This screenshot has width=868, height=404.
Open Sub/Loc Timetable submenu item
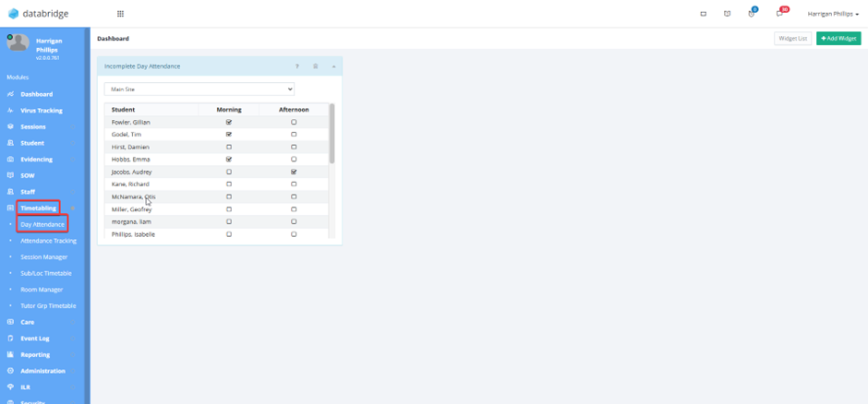point(46,274)
